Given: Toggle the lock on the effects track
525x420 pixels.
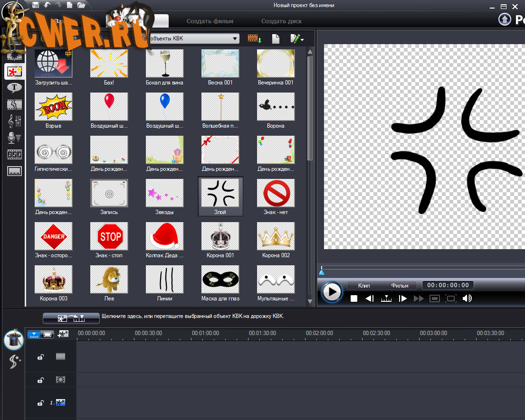Looking at the screenshot, I should pos(41,380).
